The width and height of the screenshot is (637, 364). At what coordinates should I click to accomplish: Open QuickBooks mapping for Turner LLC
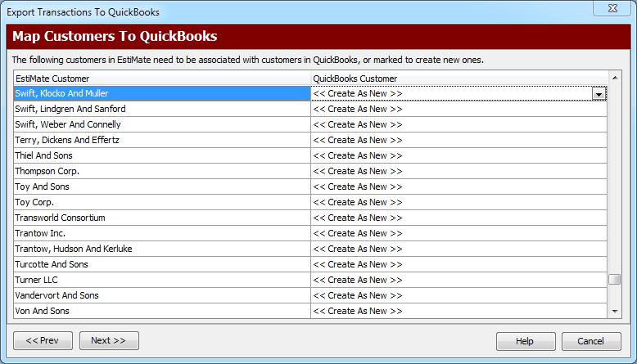click(x=459, y=280)
